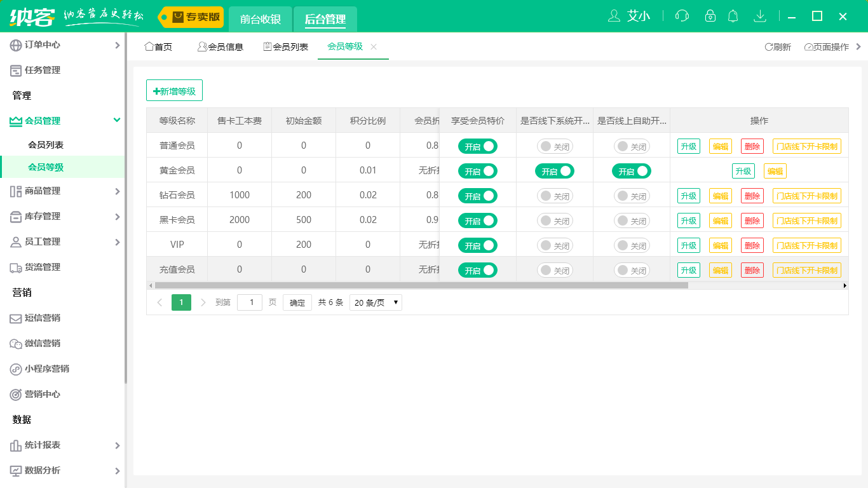Click the 短信营销 envelope icon
Image resolution: width=868 pixels, height=488 pixels.
pos(16,318)
